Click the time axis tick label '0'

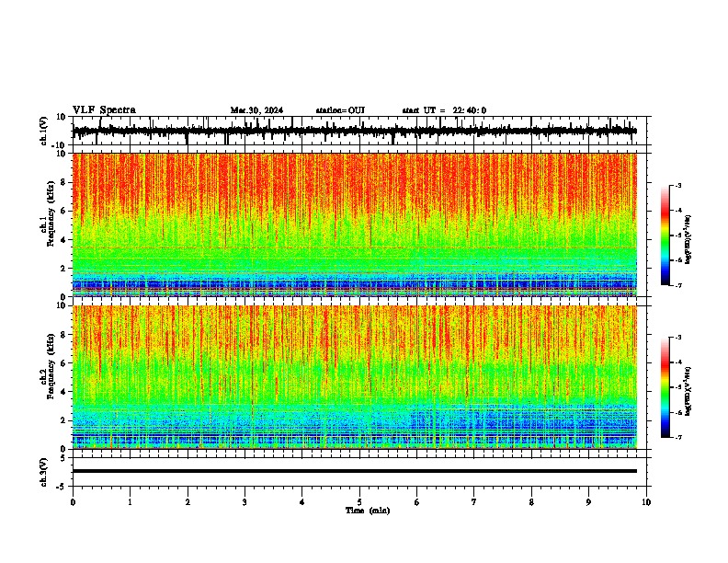tap(73, 502)
